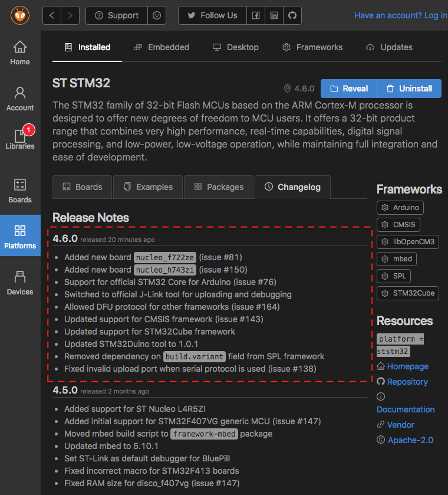Open Devices in the sidebar
448x495 pixels.
20,283
